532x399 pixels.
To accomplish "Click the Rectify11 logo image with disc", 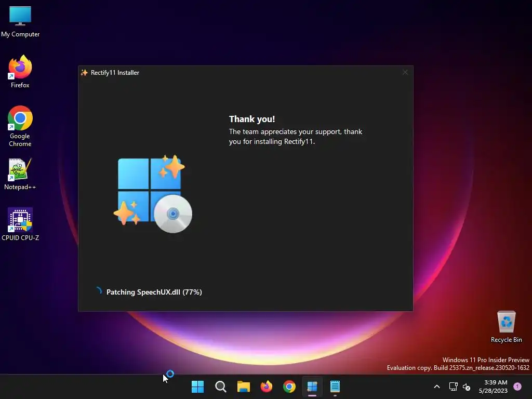I will (x=153, y=194).
